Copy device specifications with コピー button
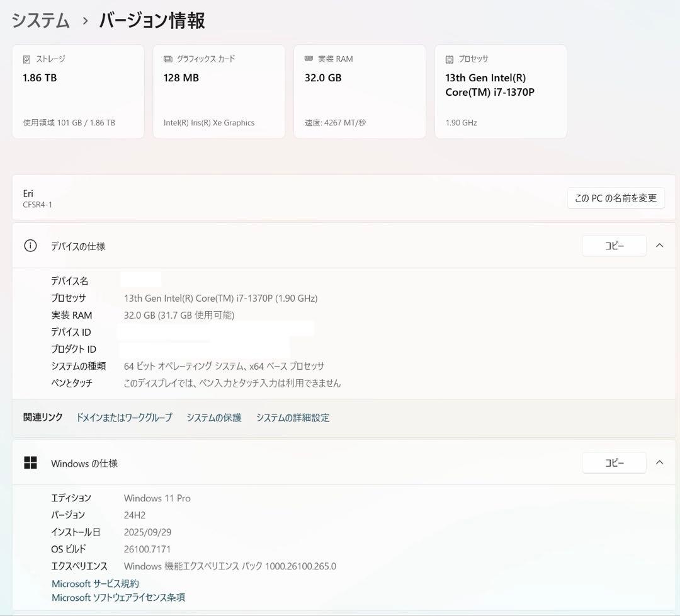Screen dimensions: 680x616 [614, 246]
